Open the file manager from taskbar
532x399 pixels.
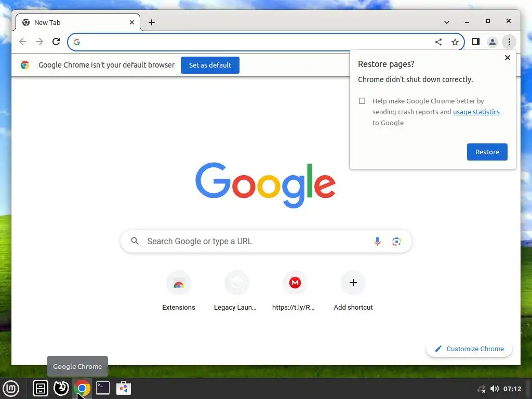41,389
